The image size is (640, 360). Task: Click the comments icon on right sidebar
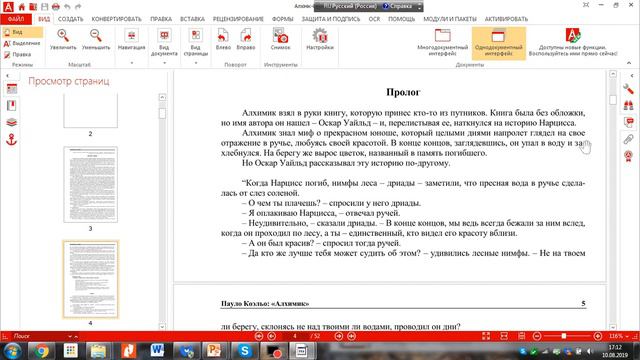point(629,122)
